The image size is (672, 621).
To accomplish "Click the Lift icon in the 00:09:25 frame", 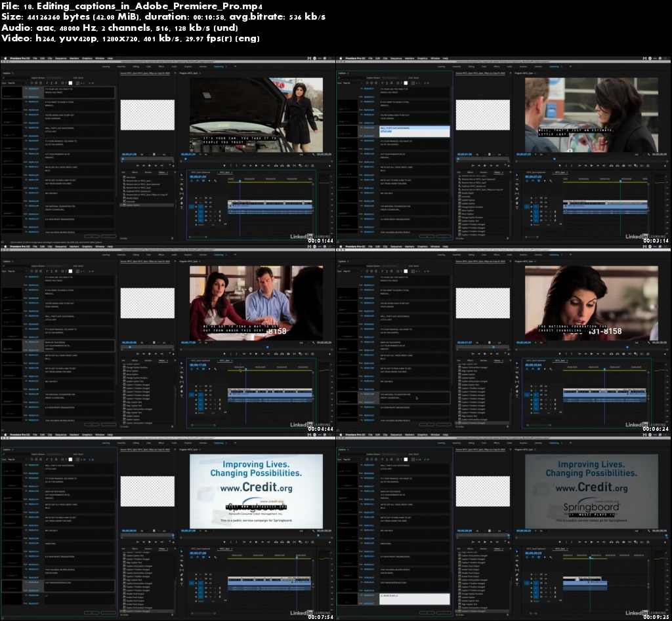I will pyautogui.click(x=611, y=542).
